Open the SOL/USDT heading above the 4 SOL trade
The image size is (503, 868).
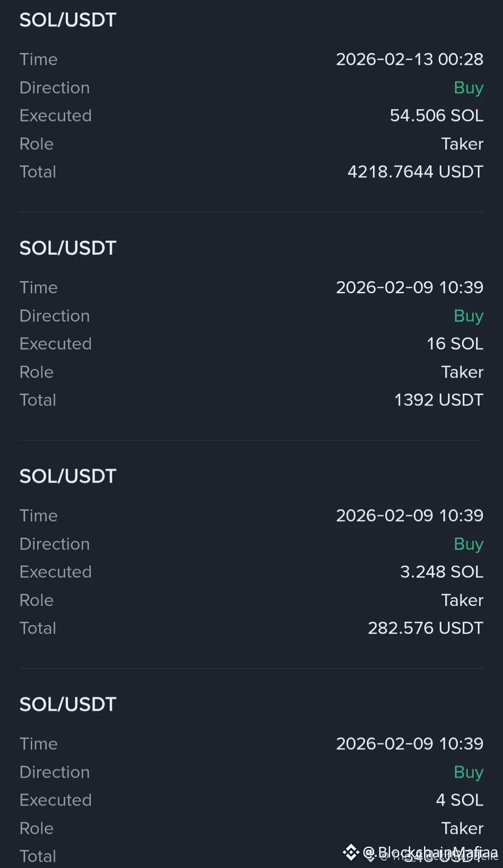(67, 705)
